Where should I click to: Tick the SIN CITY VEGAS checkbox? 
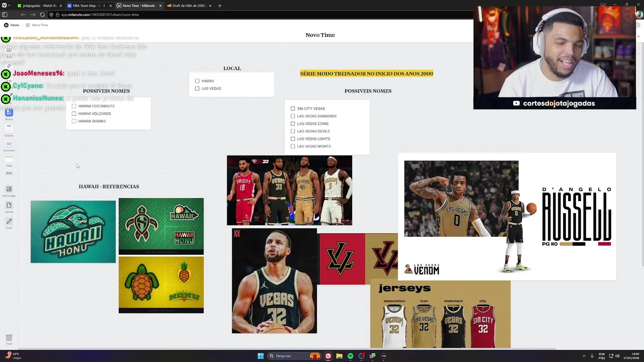coord(293,109)
